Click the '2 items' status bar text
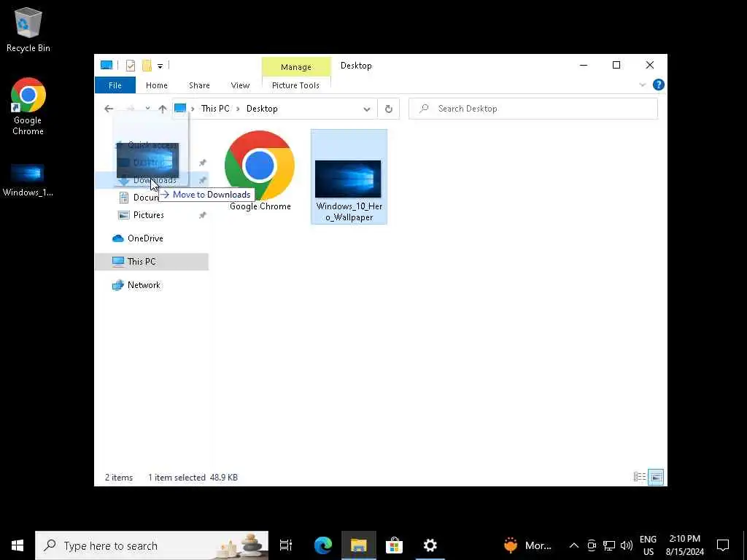747x560 pixels. point(119,478)
